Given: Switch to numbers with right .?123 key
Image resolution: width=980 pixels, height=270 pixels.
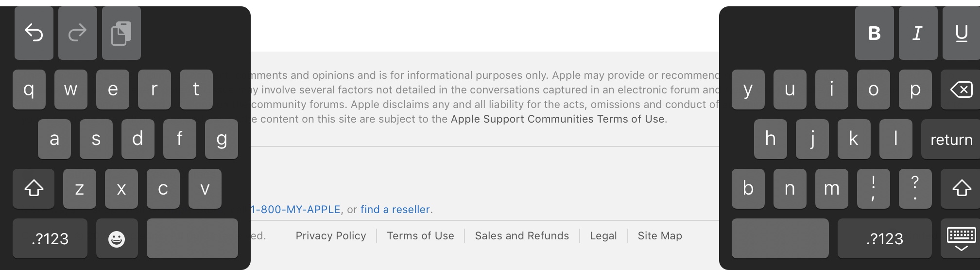Looking at the screenshot, I should pyautogui.click(x=884, y=239).
